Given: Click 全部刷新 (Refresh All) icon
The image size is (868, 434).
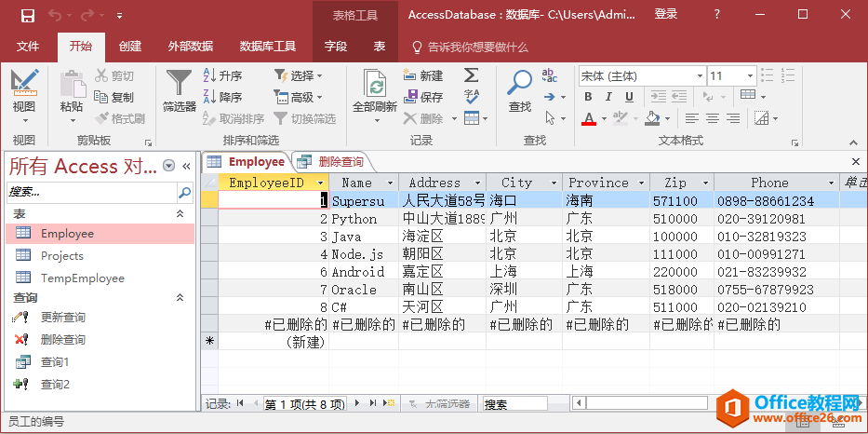Looking at the screenshot, I should [x=375, y=85].
